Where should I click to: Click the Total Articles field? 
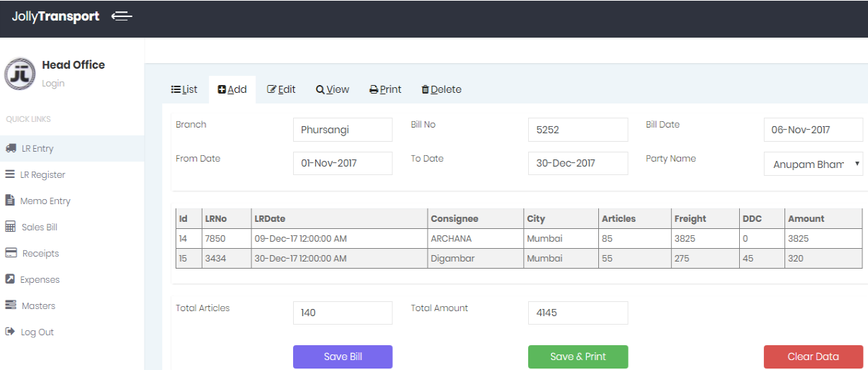[343, 313]
